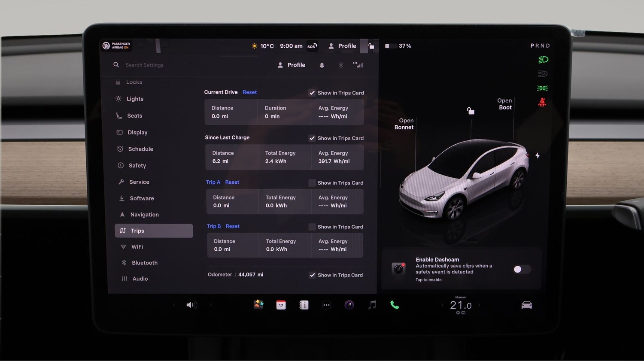Image resolution: width=644 pixels, height=361 pixels.
Task: Adjust the cabin temperature set at 21.0
Action: (x=461, y=305)
